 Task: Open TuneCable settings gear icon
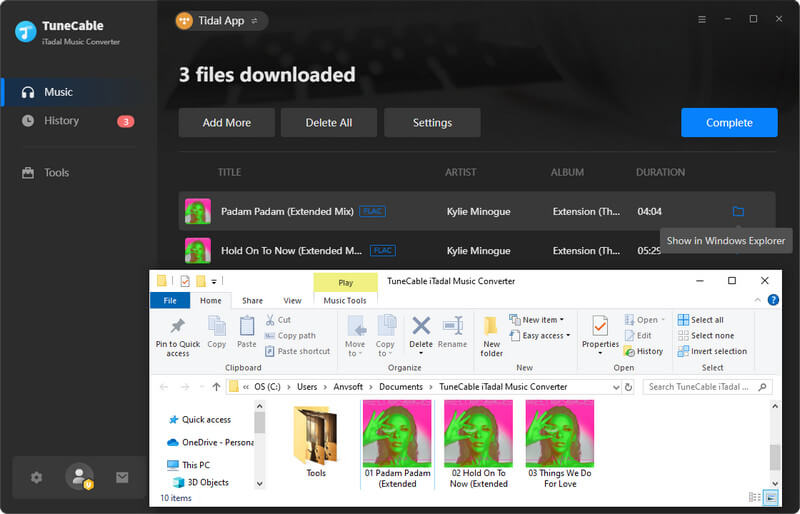36,478
